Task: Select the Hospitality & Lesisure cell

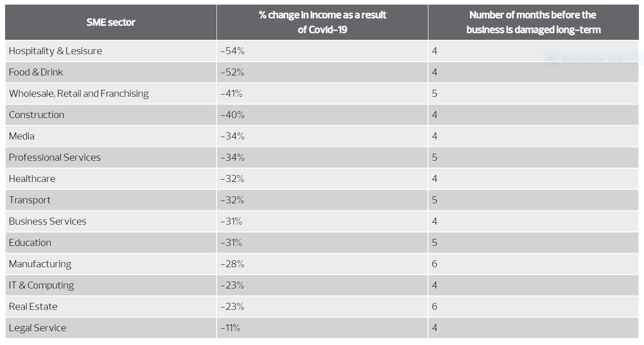Action: point(56,51)
